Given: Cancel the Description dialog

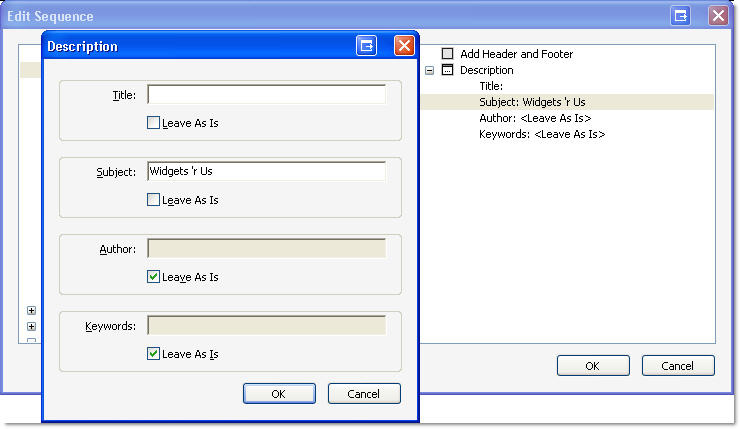Looking at the screenshot, I should click(364, 394).
